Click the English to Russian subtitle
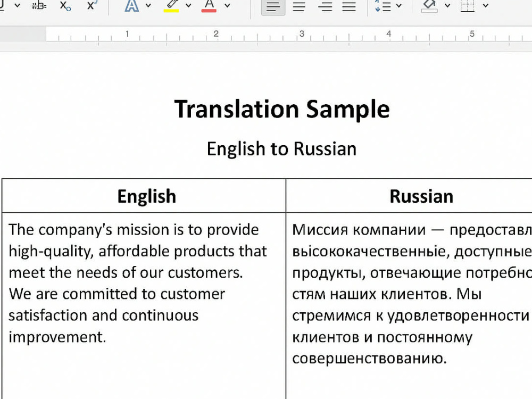 click(281, 149)
